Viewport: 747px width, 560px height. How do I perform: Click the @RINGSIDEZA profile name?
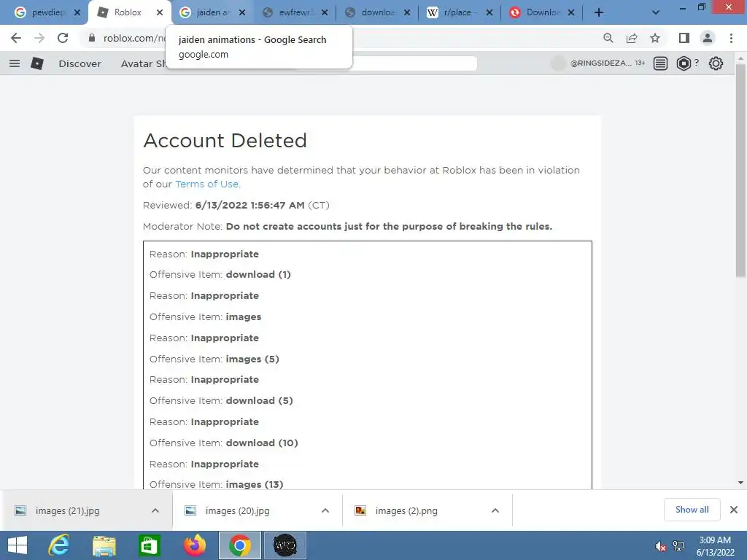[601, 63]
